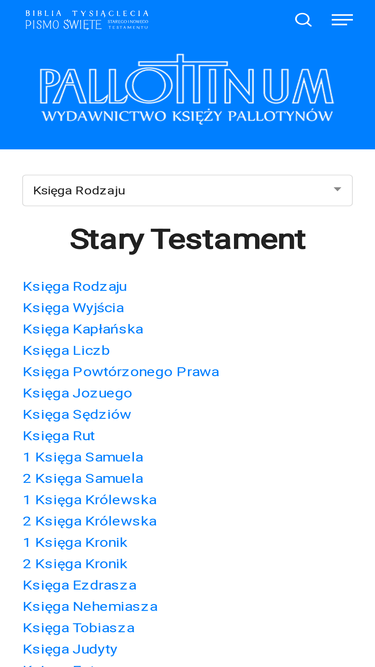The image size is (375, 667).
Task: Open 2 Księga Królewska
Action: click(90, 521)
